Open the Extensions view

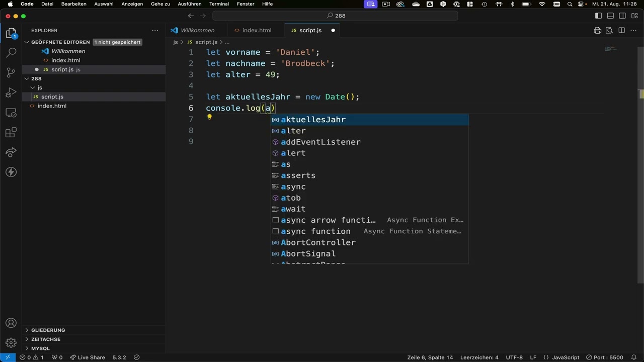click(11, 133)
